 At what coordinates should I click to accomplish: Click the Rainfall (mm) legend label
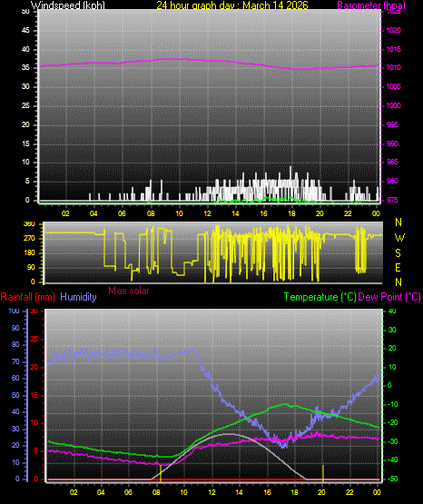(x=27, y=297)
